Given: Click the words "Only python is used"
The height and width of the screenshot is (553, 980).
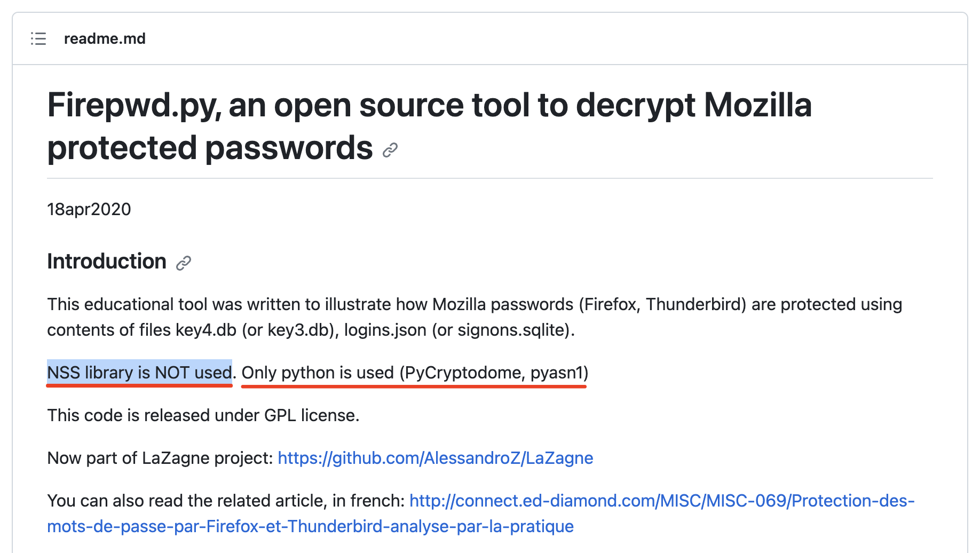Looking at the screenshot, I should [x=318, y=373].
